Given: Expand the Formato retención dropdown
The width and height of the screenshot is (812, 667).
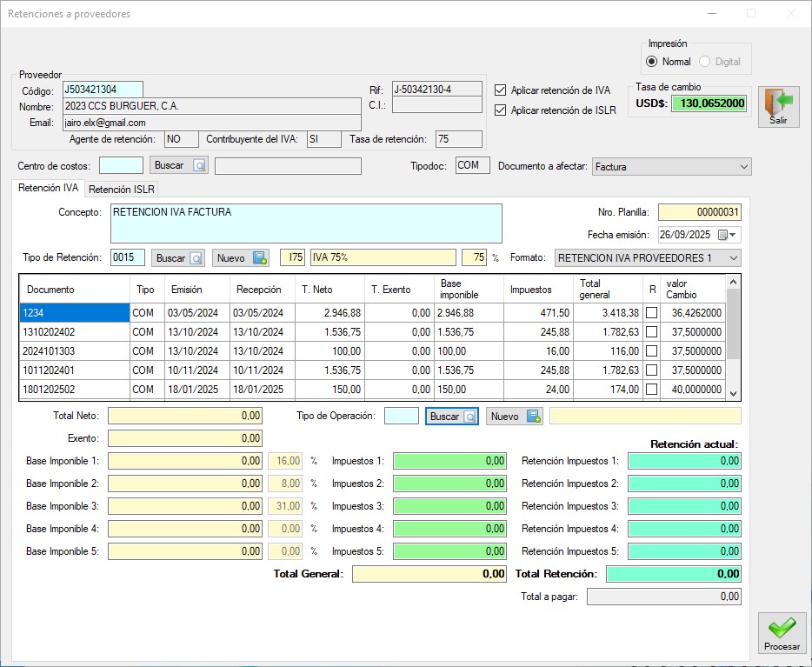Looking at the screenshot, I should pyautogui.click(x=733, y=258).
